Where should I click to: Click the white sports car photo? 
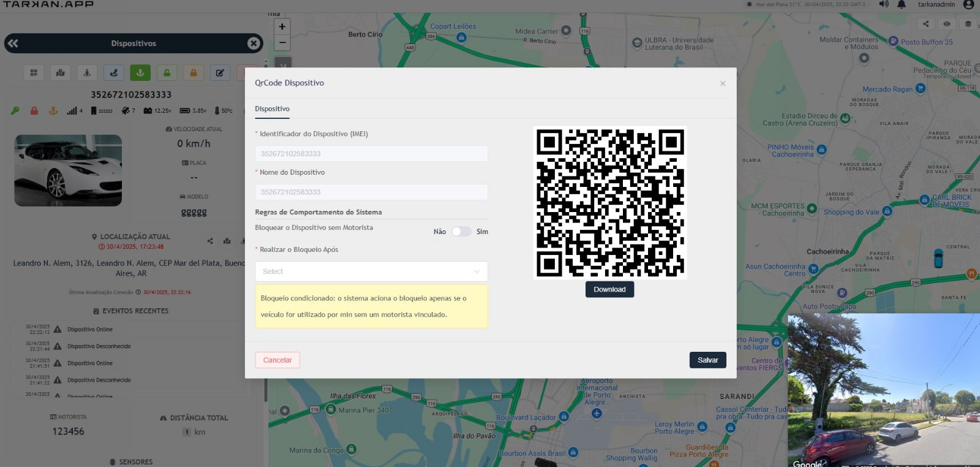click(68, 170)
